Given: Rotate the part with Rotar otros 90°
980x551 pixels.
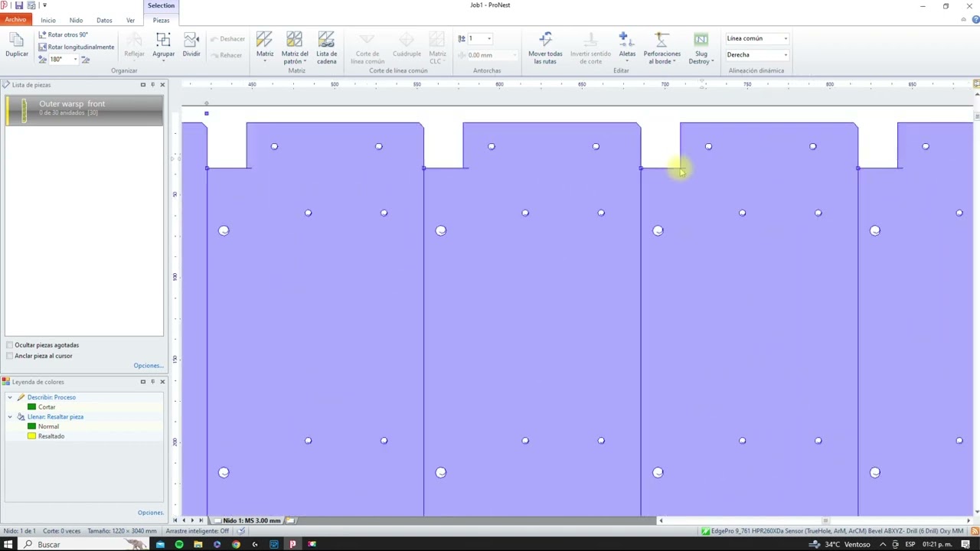Looking at the screenshot, I should (64, 35).
